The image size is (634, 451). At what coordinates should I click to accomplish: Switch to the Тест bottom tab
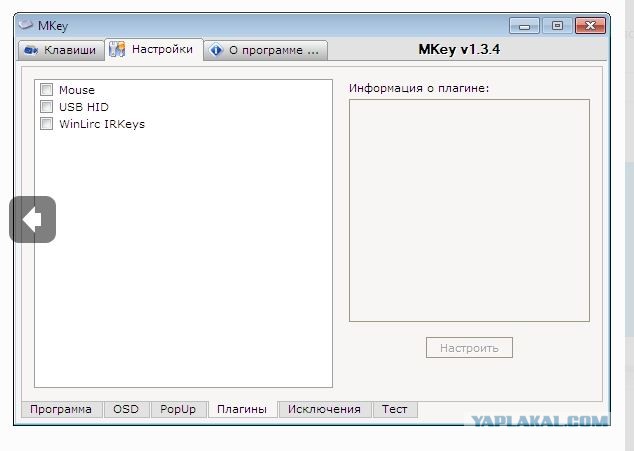pyautogui.click(x=395, y=409)
